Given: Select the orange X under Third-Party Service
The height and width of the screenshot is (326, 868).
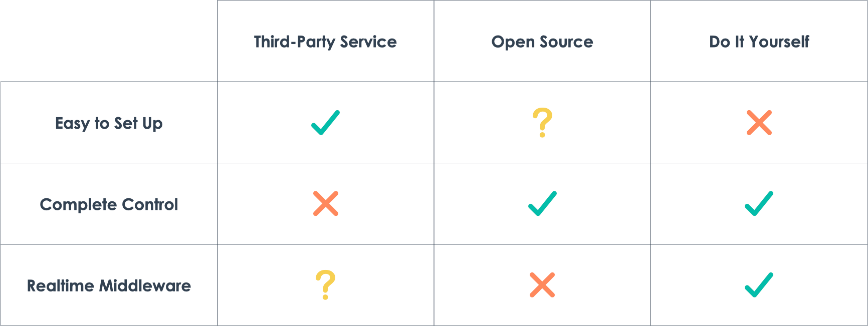Looking at the screenshot, I should pyautogui.click(x=326, y=204).
